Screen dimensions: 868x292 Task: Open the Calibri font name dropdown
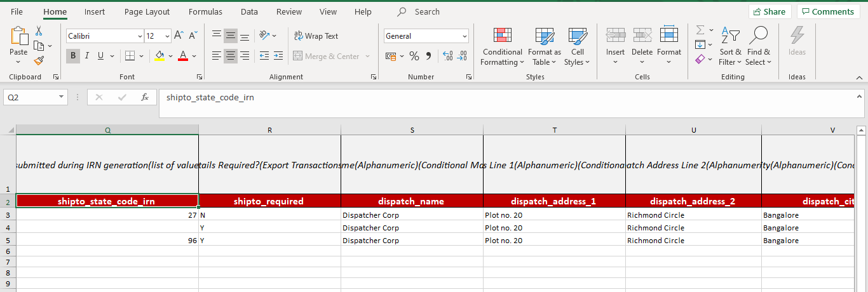140,36
